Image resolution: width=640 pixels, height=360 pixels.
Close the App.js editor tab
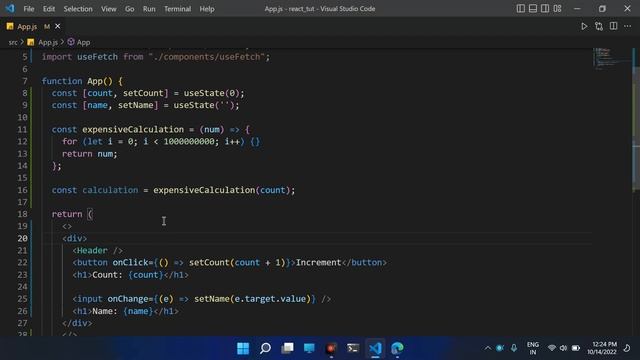pos(58,27)
